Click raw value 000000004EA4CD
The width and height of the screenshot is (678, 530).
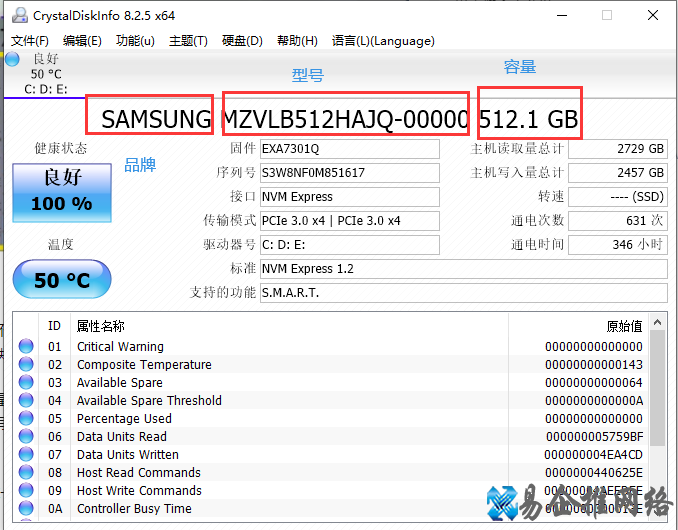click(x=593, y=454)
